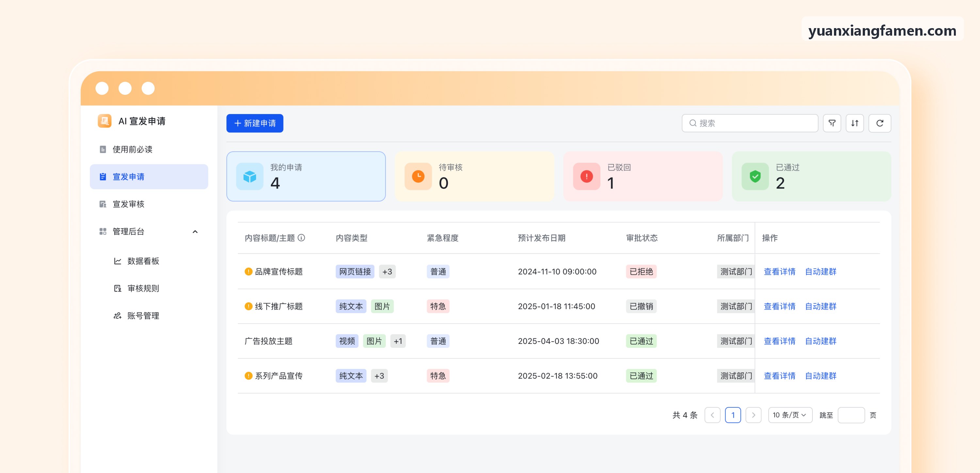Go to 宣发审核 in the sidebar
This screenshot has height=473, width=980.
click(149, 204)
